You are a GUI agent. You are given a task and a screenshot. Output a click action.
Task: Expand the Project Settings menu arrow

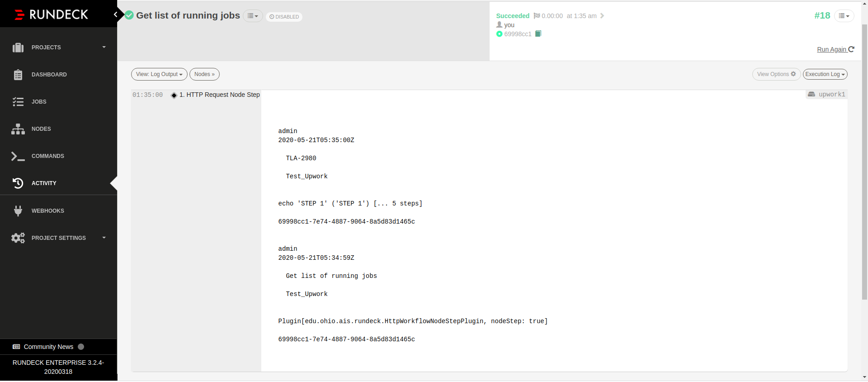click(104, 238)
